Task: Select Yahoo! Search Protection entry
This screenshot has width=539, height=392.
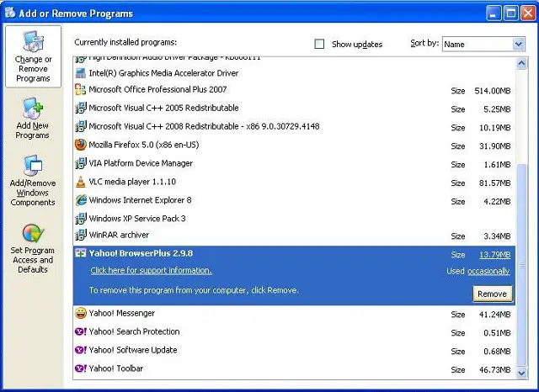Action: (294, 332)
